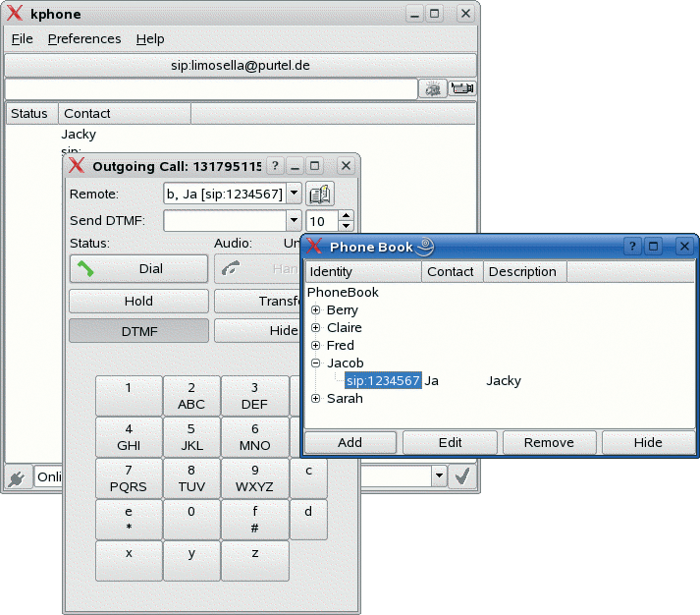Click the video camera icon in kphone toolbar
The width and height of the screenshot is (700, 615).
point(462,88)
